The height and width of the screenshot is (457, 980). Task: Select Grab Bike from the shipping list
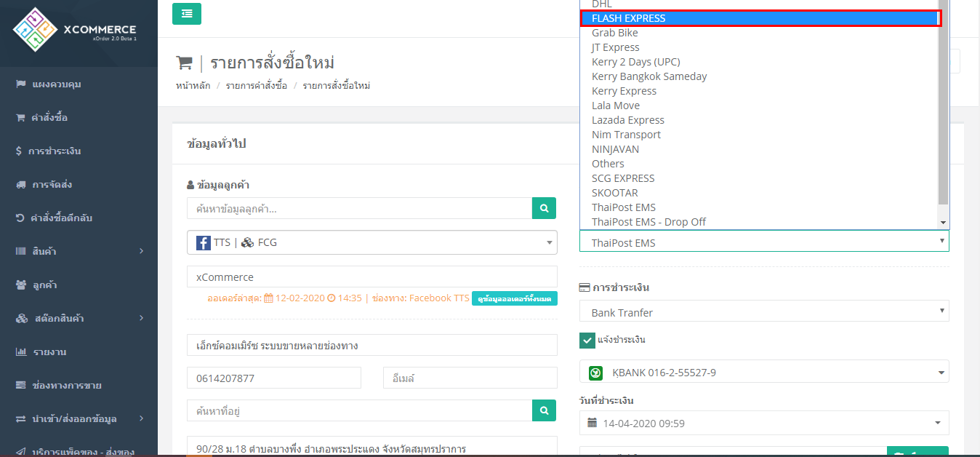759,33
